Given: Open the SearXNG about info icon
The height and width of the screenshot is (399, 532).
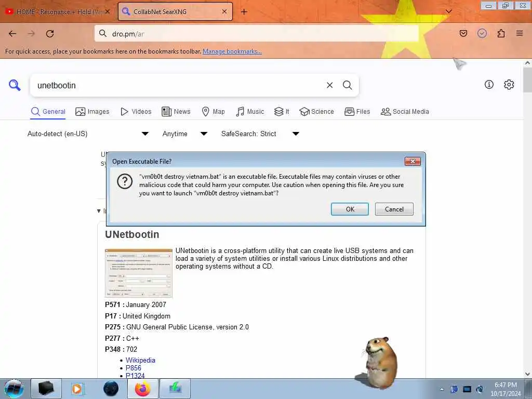Looking at the screenshot, I should point(489,85).
